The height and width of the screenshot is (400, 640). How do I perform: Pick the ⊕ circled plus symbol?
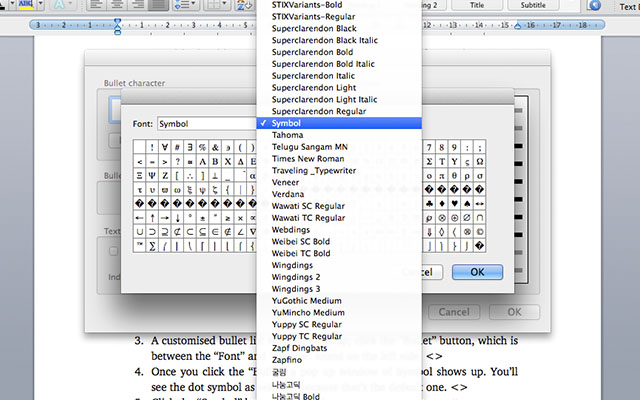click(x=454, y=218)
